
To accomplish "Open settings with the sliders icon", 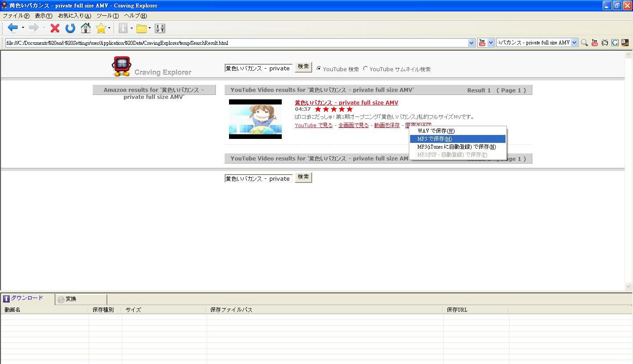I will tap(160, 28).
